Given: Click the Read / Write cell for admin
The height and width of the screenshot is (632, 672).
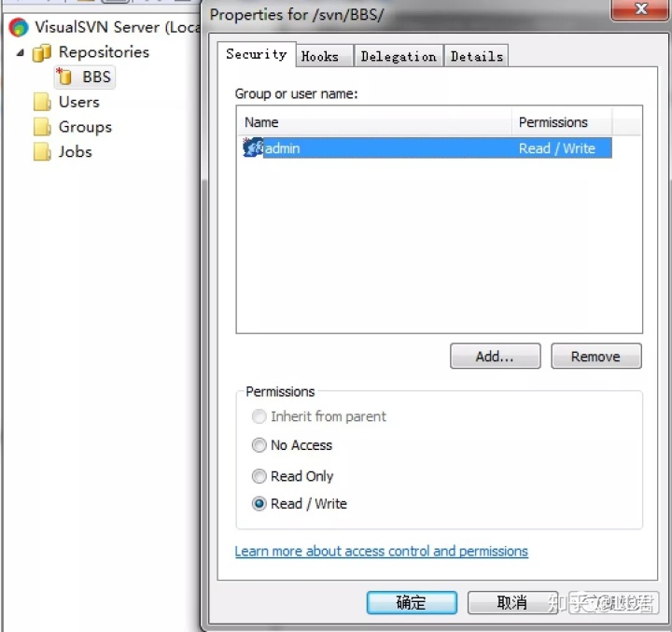Looking at the screenshot, I should point(556,148).
